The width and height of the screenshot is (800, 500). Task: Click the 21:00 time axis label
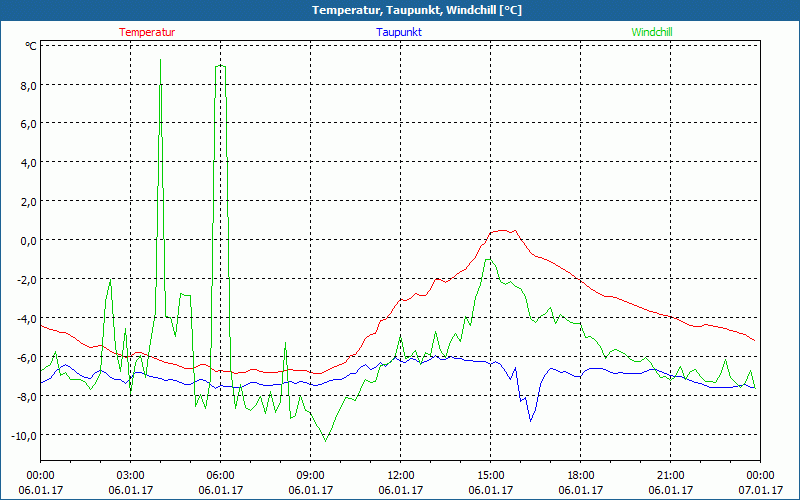click(670, 476)
